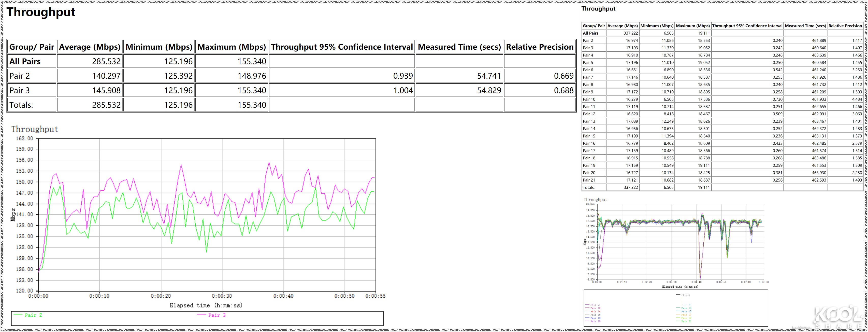Click the Pair 13 legend entry in right chart
The width and height of the screenshot is (868, 332).
pos(686,308)
